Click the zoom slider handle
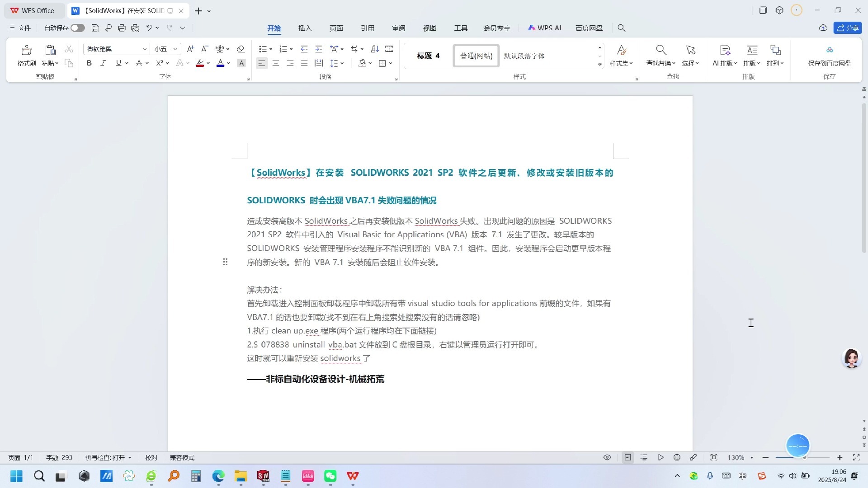Image resolution: width=868 pixels, height=488 pixels. point(805,458)
